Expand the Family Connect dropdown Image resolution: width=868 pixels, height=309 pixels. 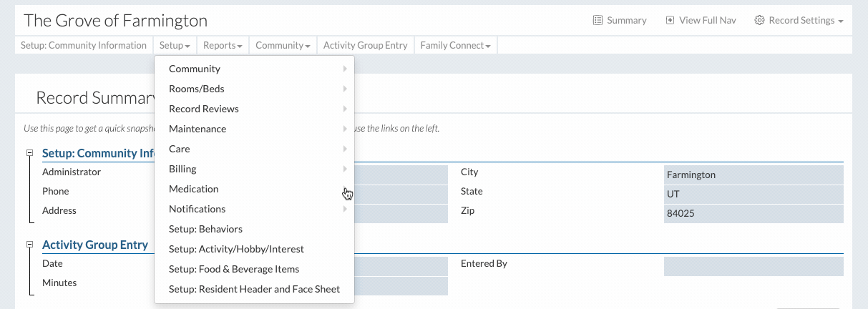tap(455, 45)
